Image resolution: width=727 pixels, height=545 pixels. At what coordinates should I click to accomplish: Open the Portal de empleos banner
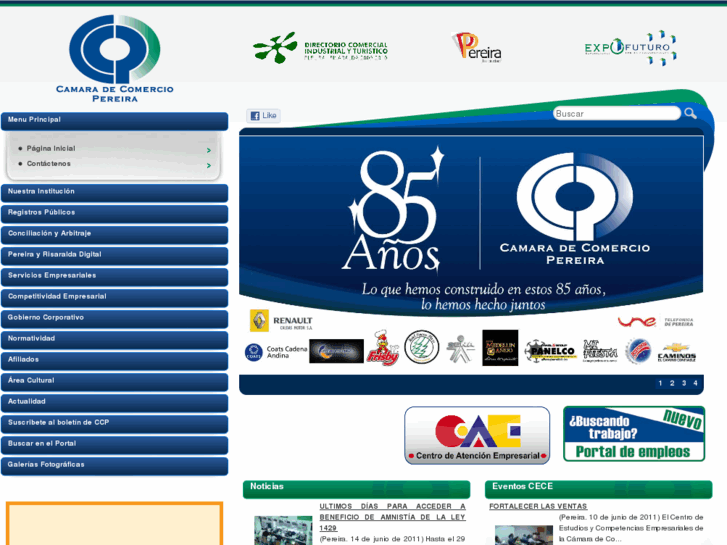click(x=634, y=434)
